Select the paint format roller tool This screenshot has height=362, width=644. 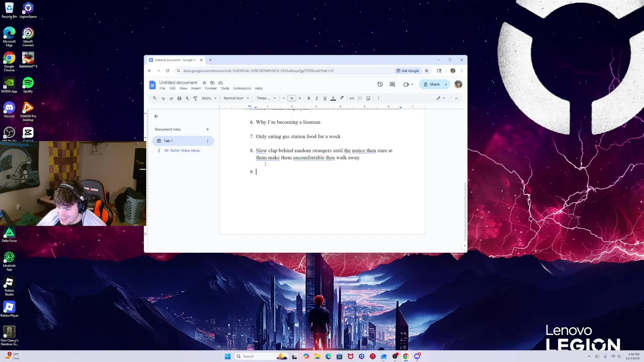(195, 98)
